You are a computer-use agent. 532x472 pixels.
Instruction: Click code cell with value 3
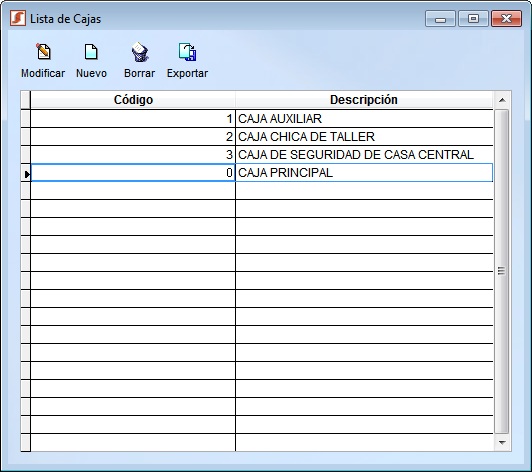click(133, 155)
